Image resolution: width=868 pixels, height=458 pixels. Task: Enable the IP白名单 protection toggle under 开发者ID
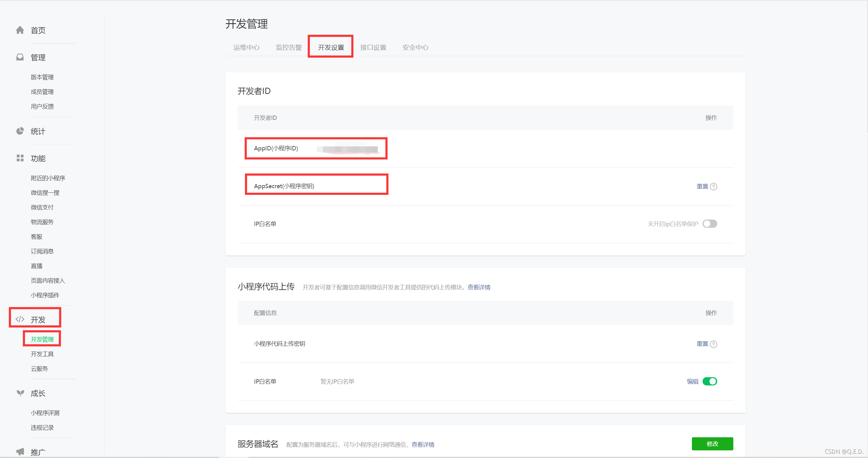click(x=710, y=224)
